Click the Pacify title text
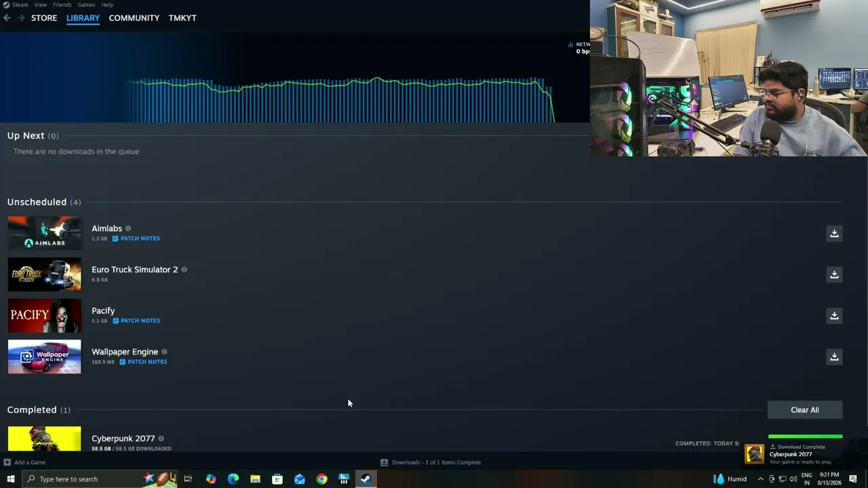This screenshot has height=488, width=868. pyautogui.click(x=103, y=310)
